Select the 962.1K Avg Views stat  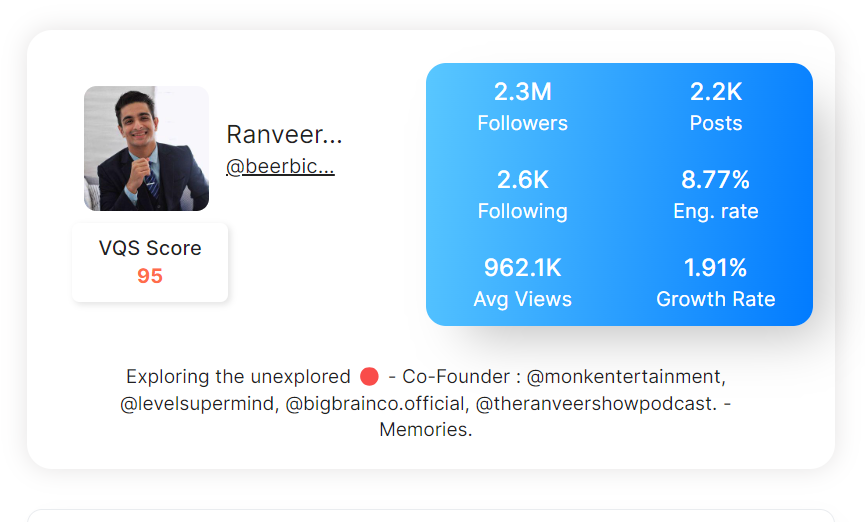[x=522, y=283]
